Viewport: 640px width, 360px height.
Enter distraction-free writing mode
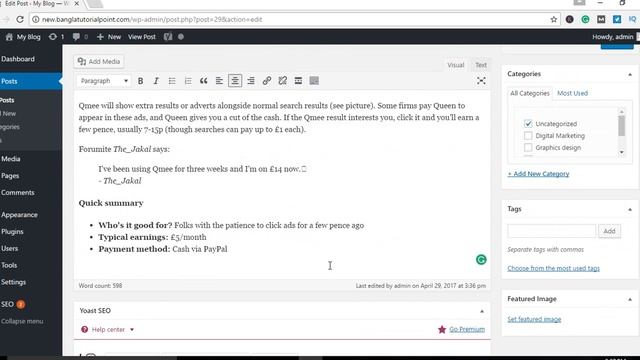coord(481,81)
